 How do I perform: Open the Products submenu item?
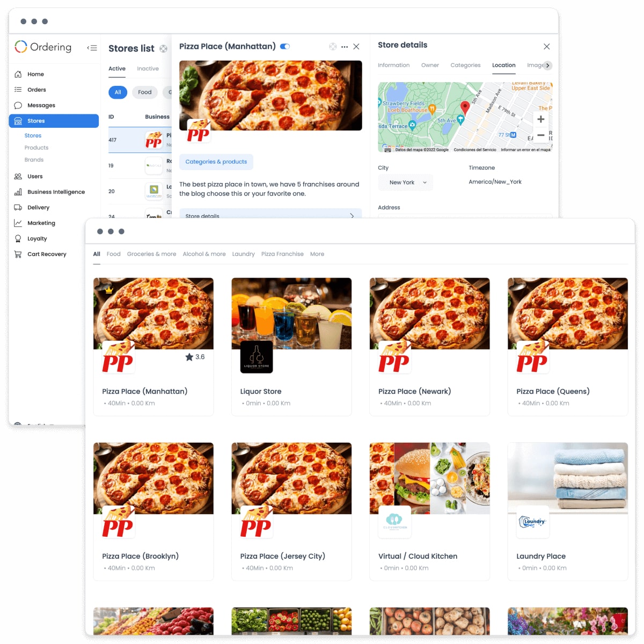coord(36,148)
